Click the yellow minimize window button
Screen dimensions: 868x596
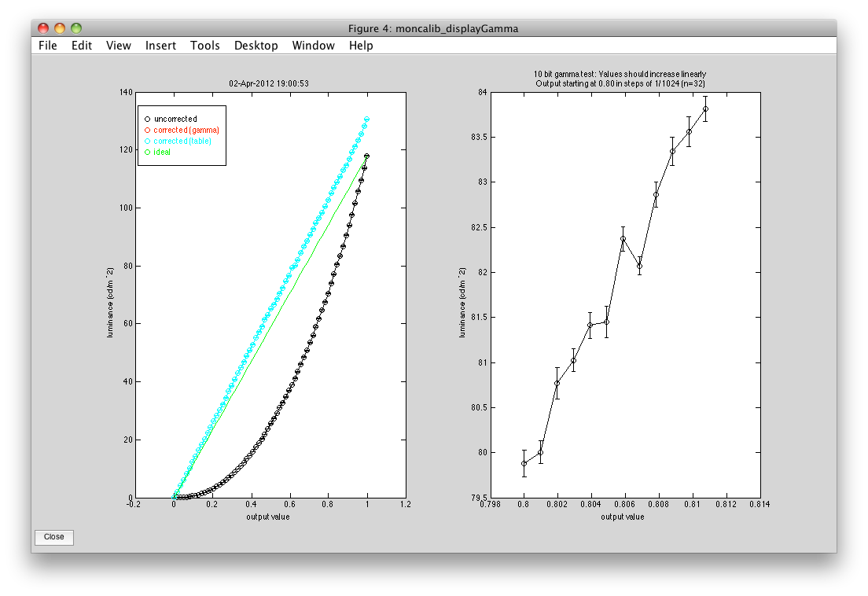[x=60, y=28]
